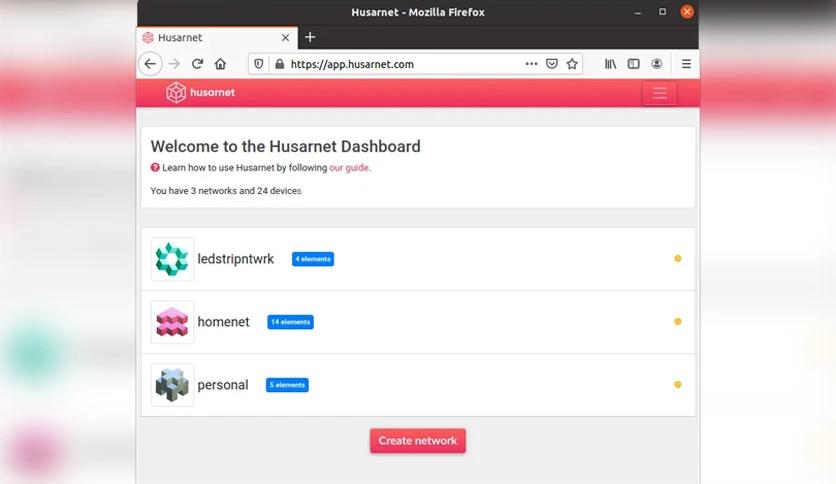This screenshot has height=484, width=836.
Task: Maximize the Firefox window
Action: 662,12
